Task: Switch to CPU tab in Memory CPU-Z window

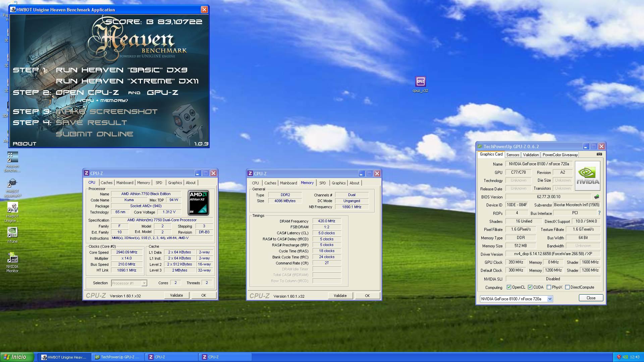Action: [256, 183]
